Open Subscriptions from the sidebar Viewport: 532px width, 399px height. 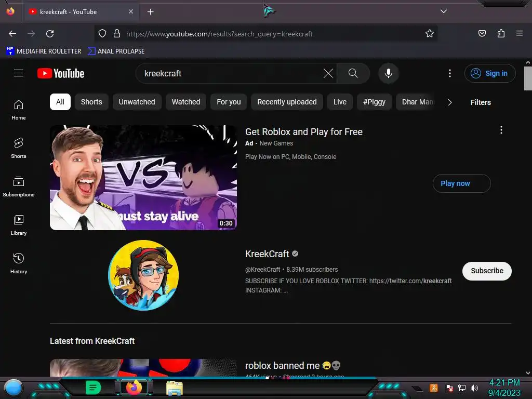[19, 187]
